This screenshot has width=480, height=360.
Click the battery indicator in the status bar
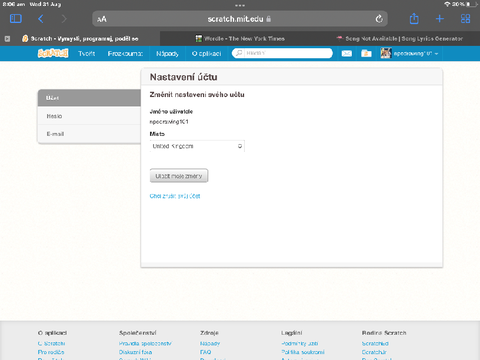tap(472, 4)
